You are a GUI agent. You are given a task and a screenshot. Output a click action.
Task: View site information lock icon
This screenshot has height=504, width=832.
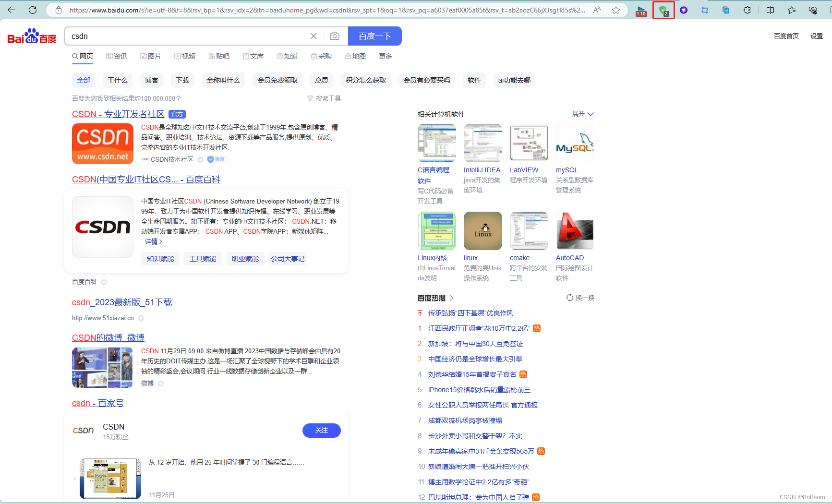click(x=59, y=10)
